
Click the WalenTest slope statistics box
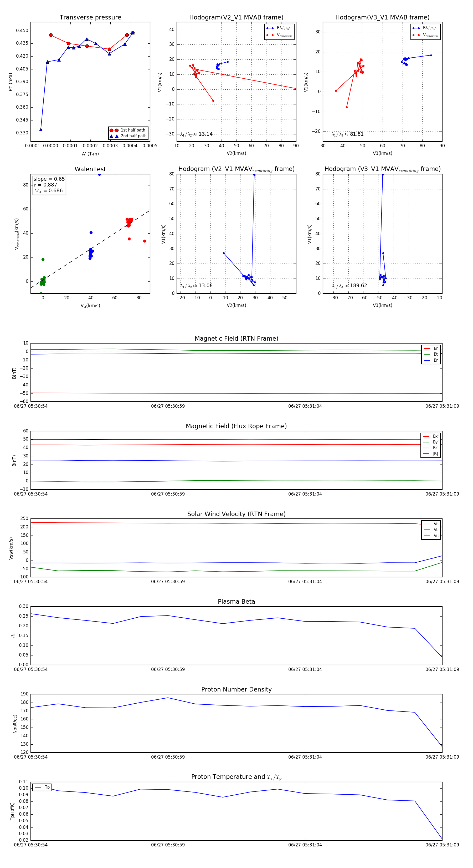(49, 185)
